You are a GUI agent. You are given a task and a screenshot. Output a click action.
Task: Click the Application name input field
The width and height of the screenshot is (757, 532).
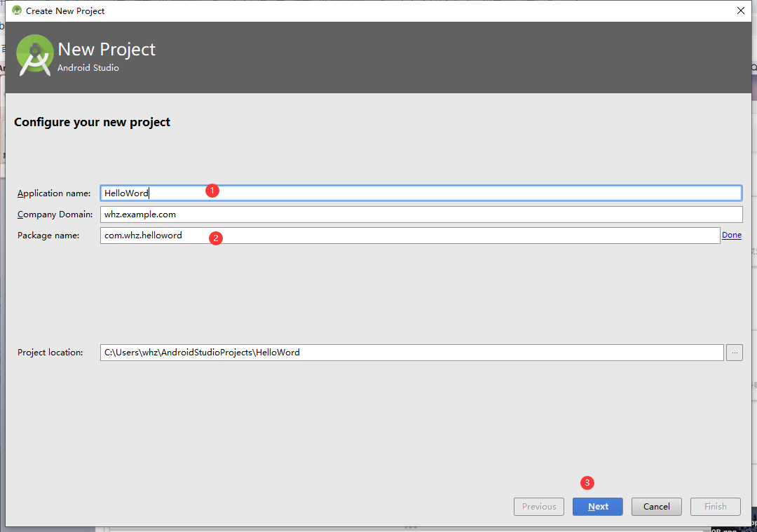[x=421, y=193]
